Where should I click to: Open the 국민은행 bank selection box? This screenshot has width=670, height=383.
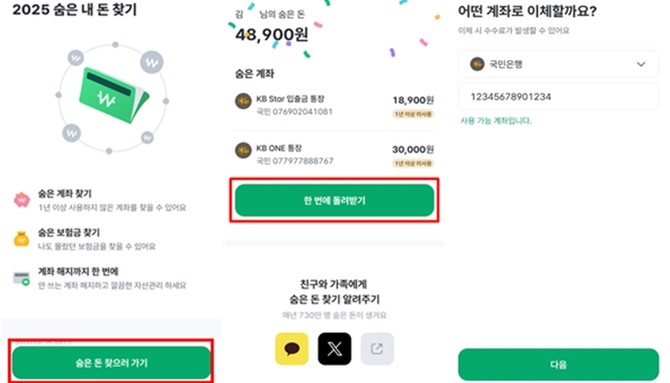558,64
